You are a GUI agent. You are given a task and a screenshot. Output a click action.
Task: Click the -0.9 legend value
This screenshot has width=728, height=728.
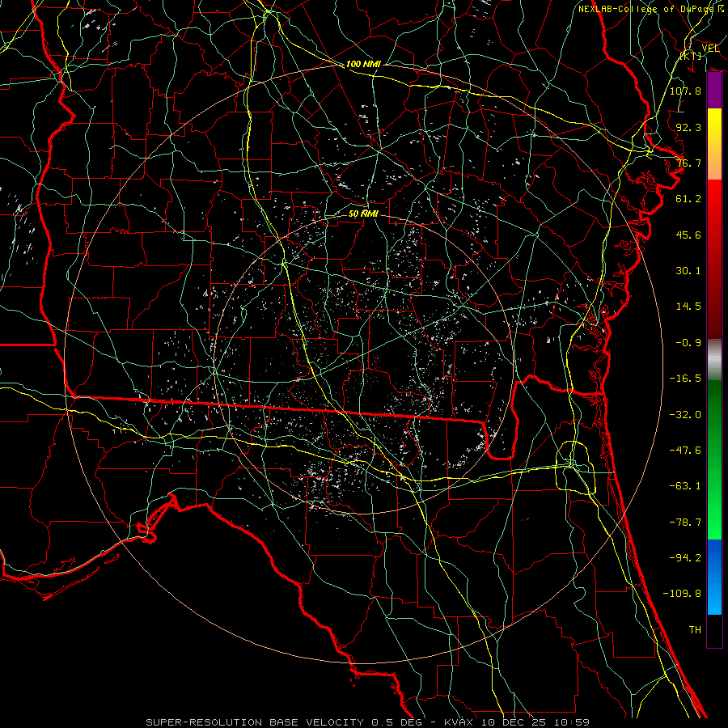pos(688,343)
